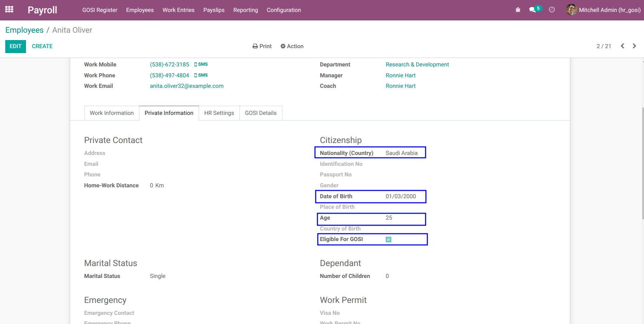
Task: Click the Emergency Contact label
Action: [109, 313]
